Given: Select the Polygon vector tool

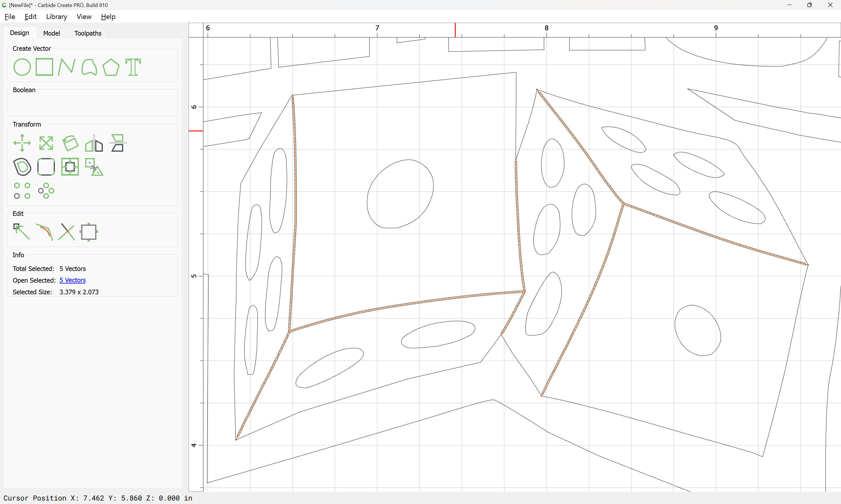Looking at the screenshot, I should pos(111,67).
